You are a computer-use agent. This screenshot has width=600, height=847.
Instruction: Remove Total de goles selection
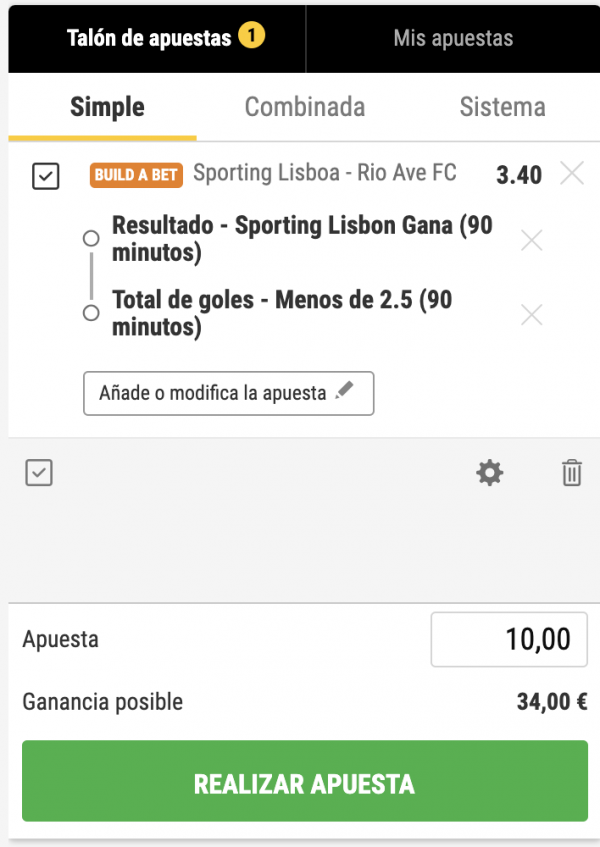[x=532, y=315]
